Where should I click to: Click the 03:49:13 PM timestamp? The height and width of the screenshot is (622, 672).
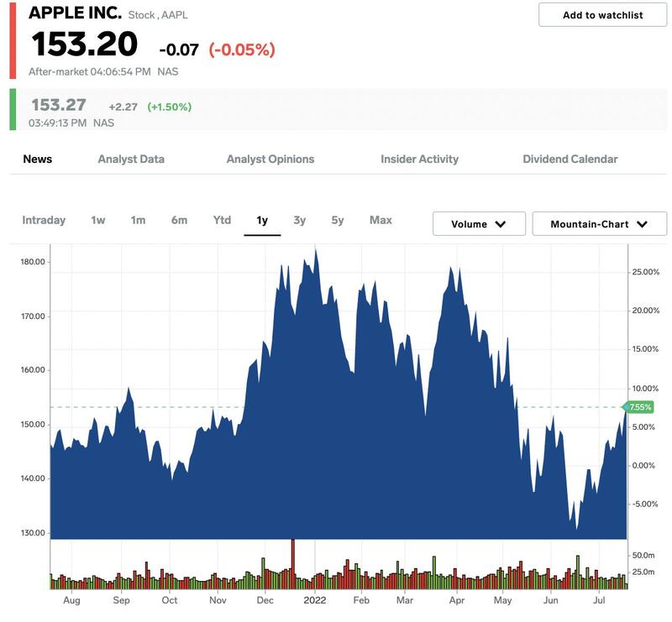click(x=57, y=123)
